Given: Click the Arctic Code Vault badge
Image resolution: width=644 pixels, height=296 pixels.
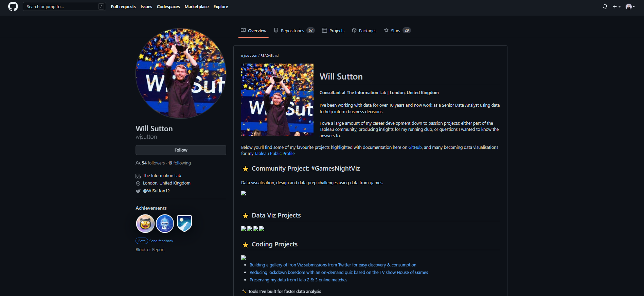Looking at the screenshot, I should coord(184,224).
